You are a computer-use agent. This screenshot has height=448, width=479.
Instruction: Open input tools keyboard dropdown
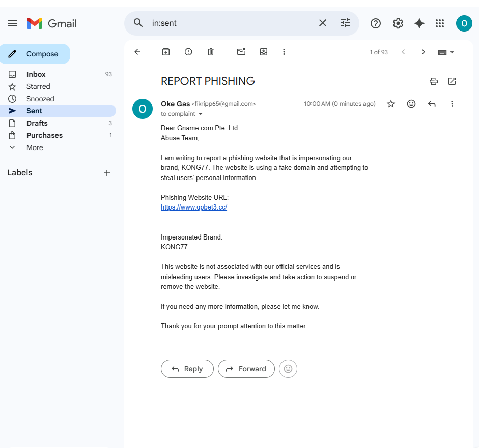pos(446,52)
